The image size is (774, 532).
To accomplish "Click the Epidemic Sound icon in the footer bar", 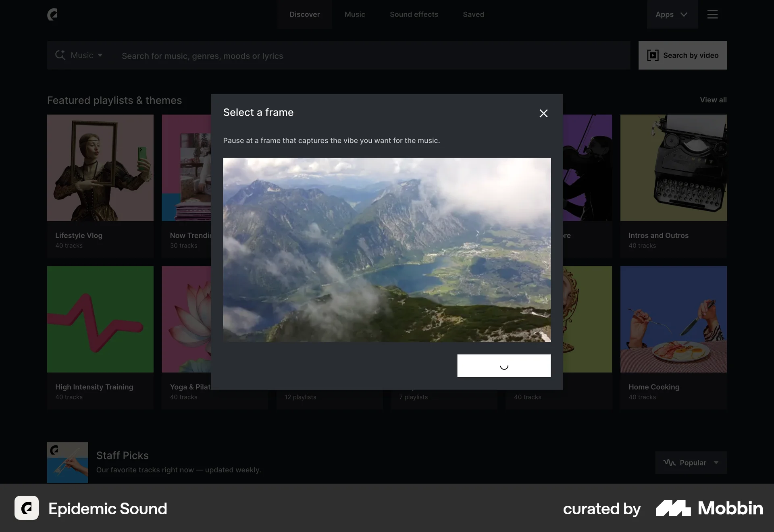I will click(x=26, y=508).
